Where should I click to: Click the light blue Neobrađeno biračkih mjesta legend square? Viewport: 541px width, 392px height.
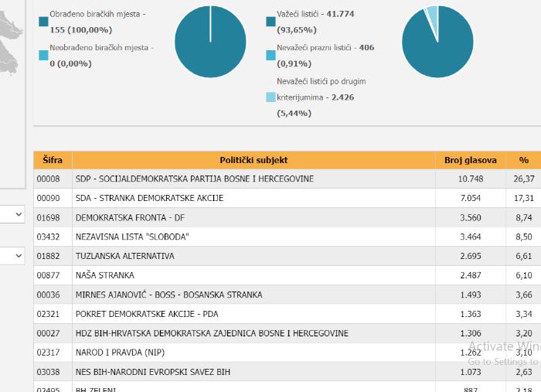(x=43, y=55)
